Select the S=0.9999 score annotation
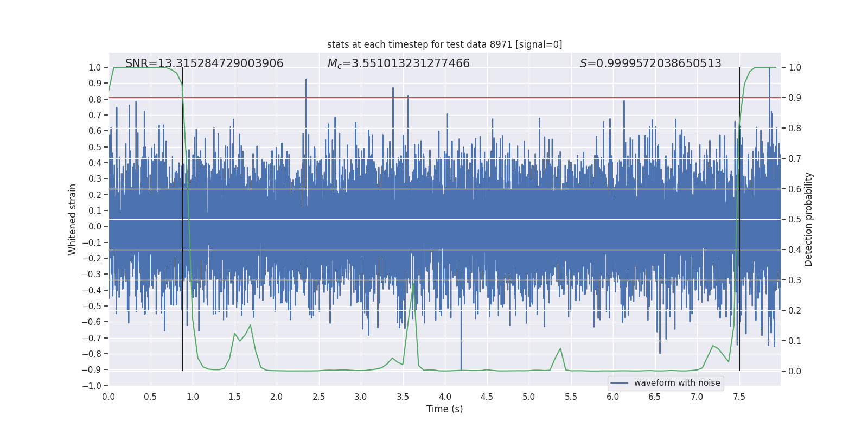The image size is (868, 434). (x=650, y=63)
